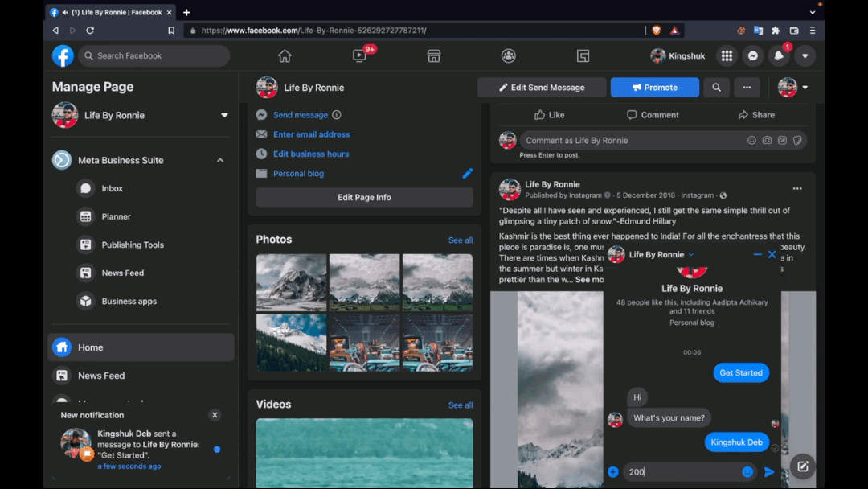Open the apps grid menu icon

point(727,56)
